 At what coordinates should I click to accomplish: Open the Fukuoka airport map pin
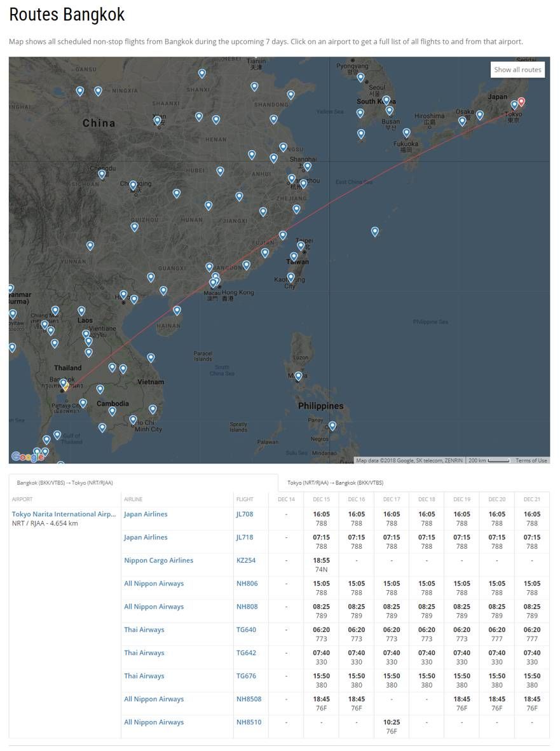(x=406, y=133)
